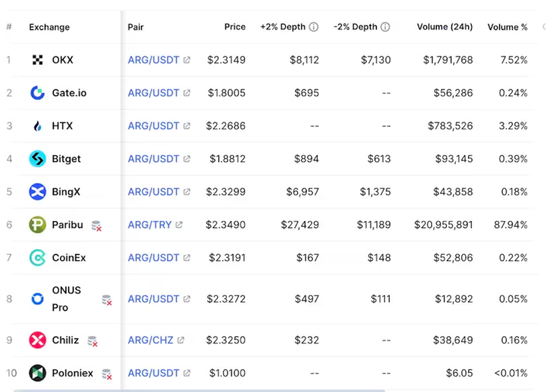Click the OKX exchange logo
This screenshot has height=392, width=546.
point(38,60)
